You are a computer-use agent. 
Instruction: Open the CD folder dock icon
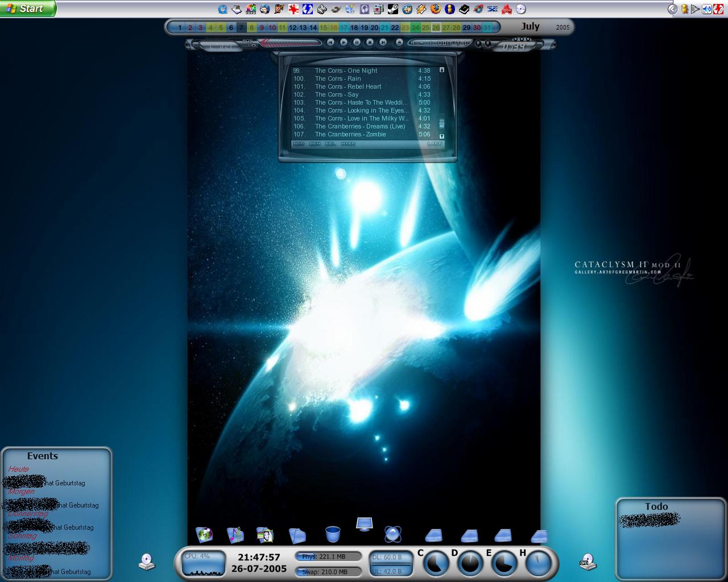pos(204,534)
